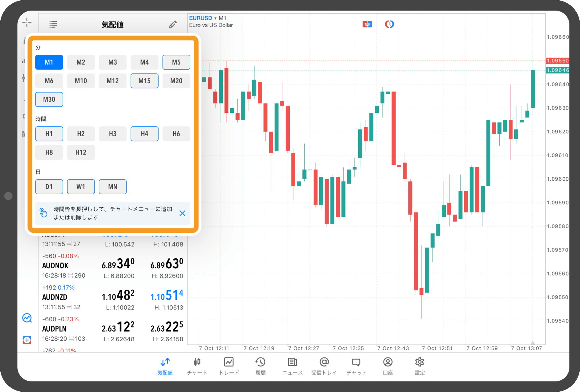Select the M12 timeframe
580x392 pixels.
(x=112, y=81)
